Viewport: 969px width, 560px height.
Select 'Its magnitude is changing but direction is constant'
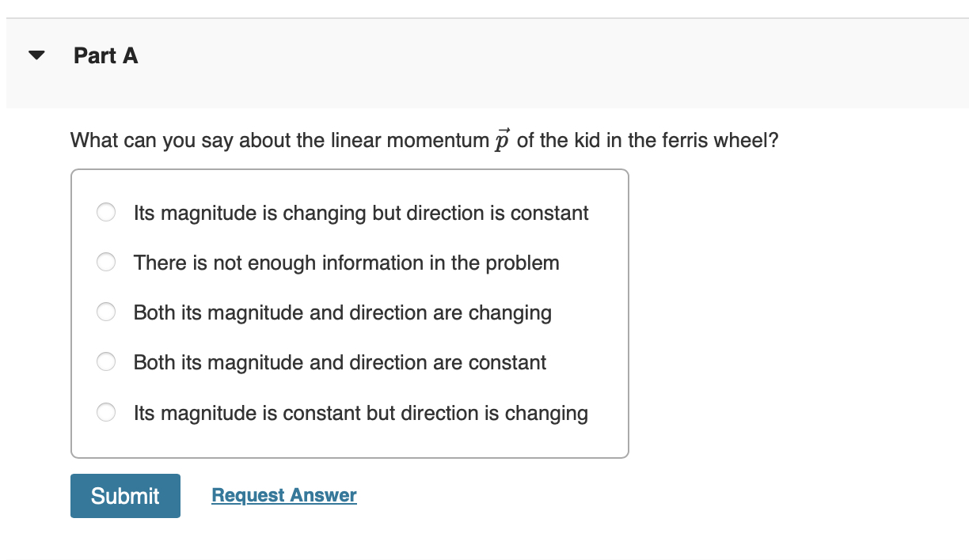[x=105, y=212]
